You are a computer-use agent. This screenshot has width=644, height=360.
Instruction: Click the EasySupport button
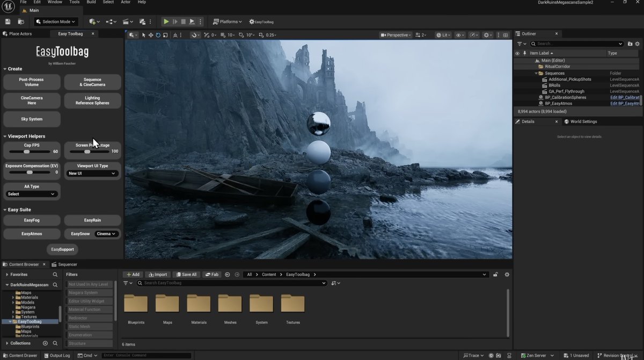pyautogui.click(x=62, y=249)
